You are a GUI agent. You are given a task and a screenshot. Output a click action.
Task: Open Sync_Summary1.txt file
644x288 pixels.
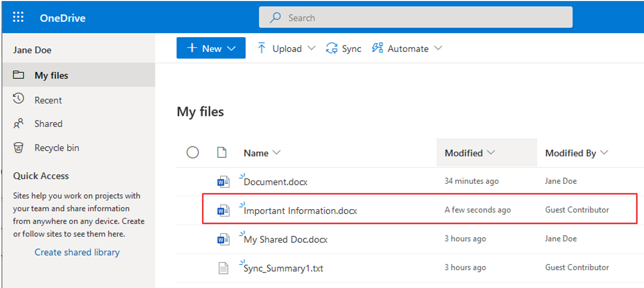tap(283, 268)
